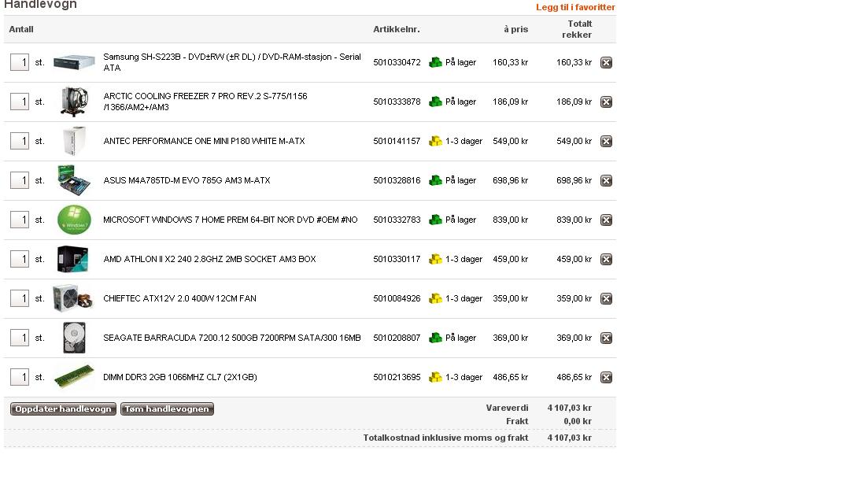
Task: Select Frakt value 0,00 kr
Action: [578, 421]
